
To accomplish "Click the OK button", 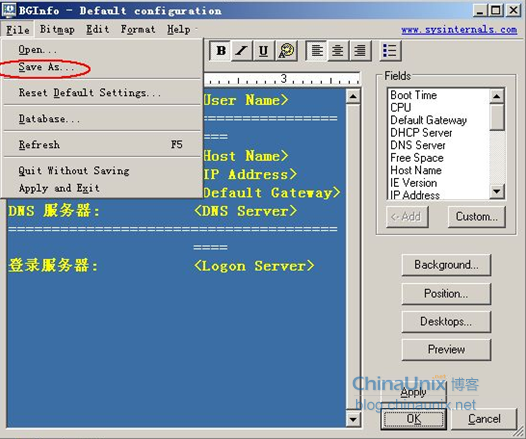I will (x=413, y=419).
